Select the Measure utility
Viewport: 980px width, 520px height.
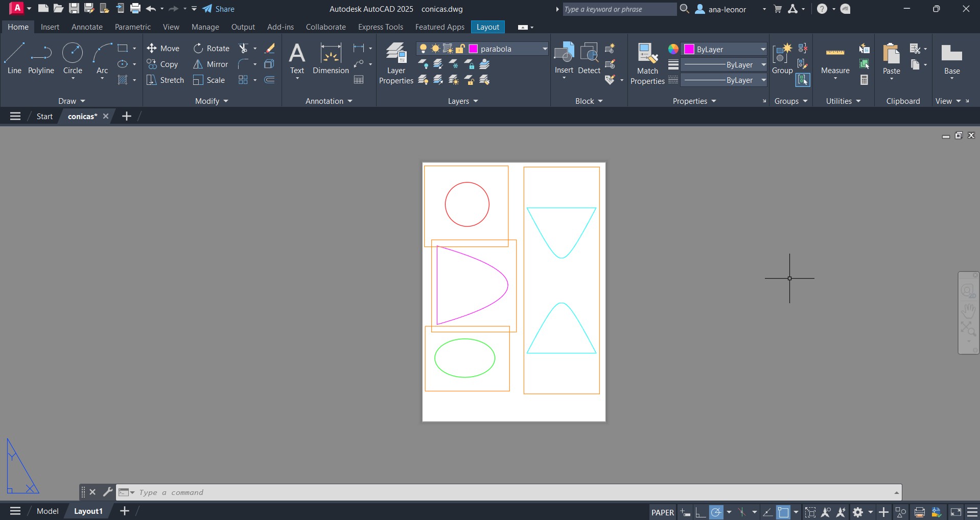tap(835, 59)
